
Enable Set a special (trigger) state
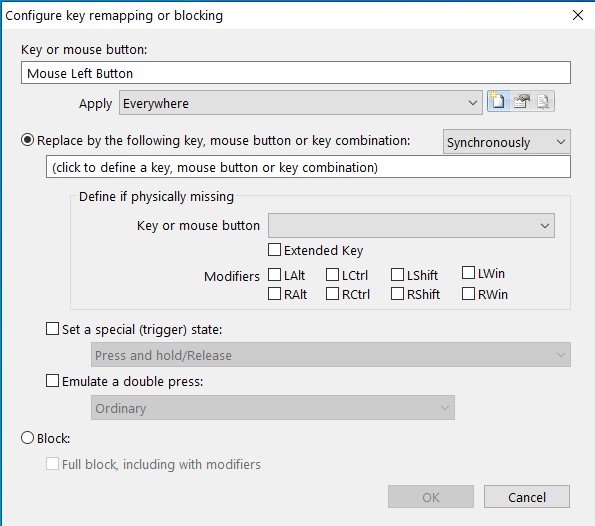(52, 329)
